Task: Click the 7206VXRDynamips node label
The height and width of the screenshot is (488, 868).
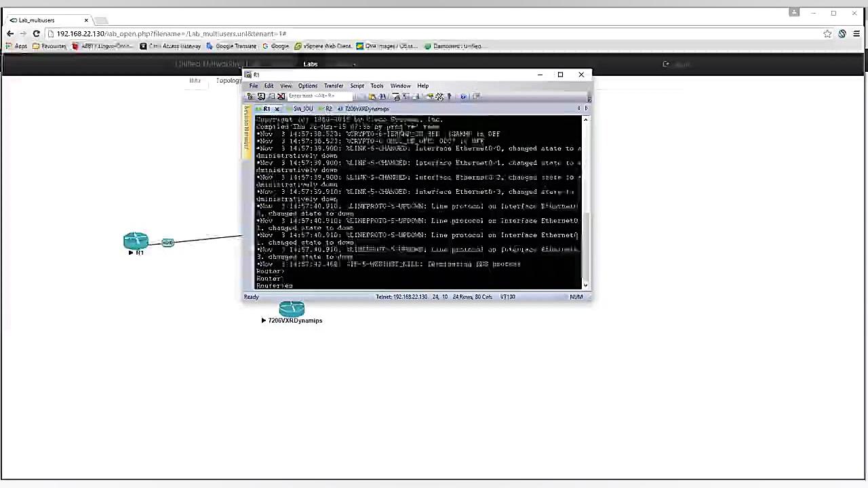Action: point(295,321)
